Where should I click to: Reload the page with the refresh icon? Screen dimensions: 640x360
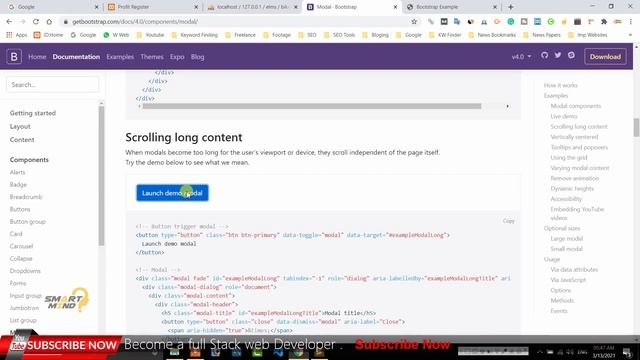click(x=36, y=22)
